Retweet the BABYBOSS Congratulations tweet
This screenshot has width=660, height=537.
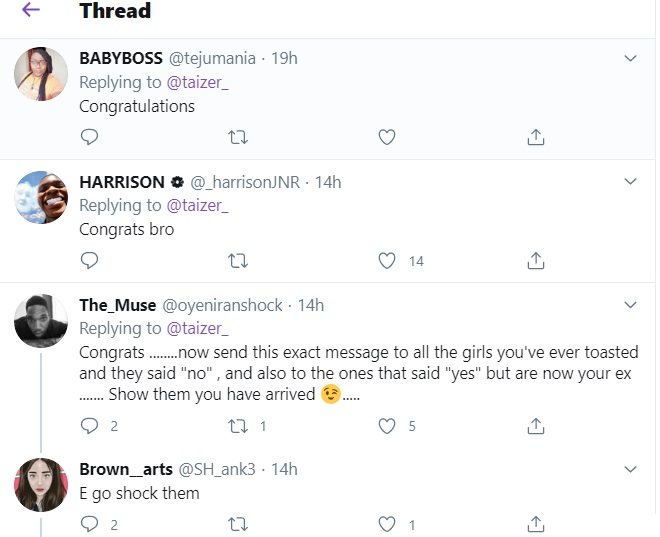click(x=238, y=138)
